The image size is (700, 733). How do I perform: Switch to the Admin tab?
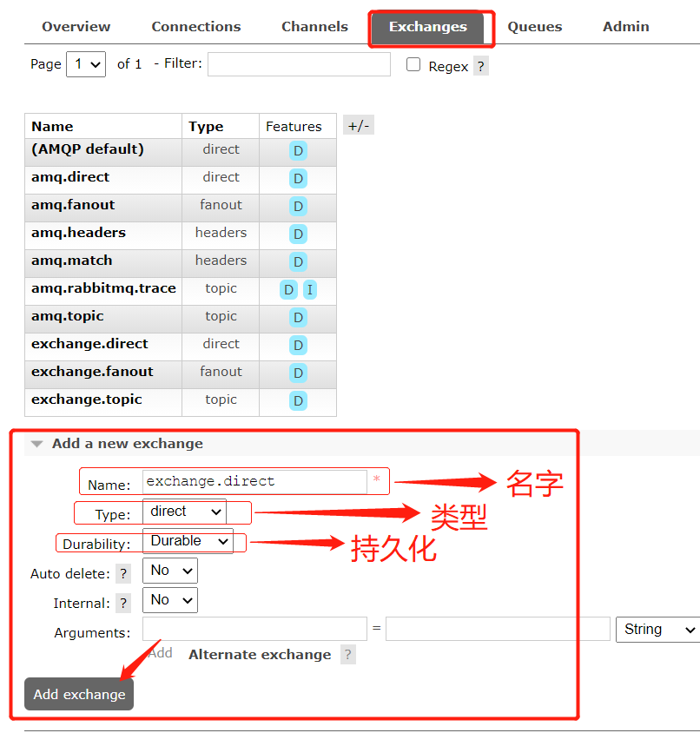pyautogui.click(x=625, y=27)
